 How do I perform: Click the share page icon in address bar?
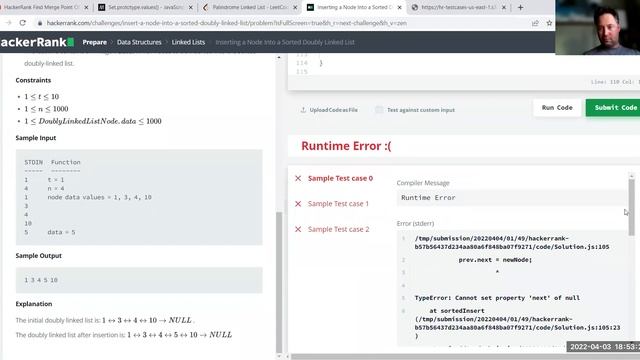pyautogui.click(x=535, y=23)
